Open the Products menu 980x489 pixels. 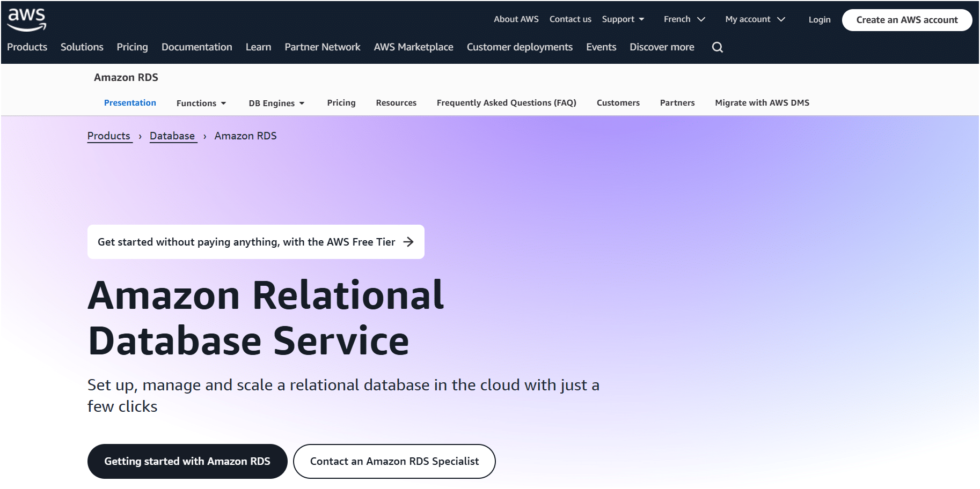[27, 47]
